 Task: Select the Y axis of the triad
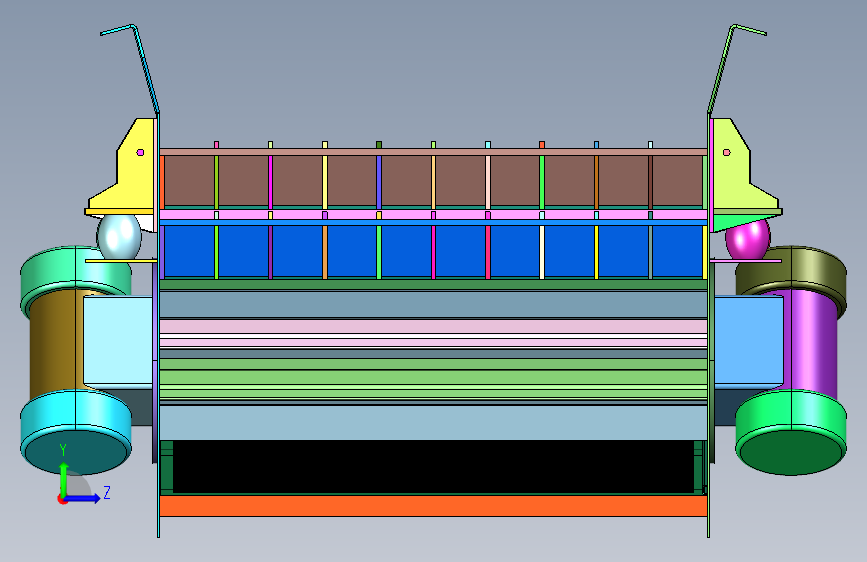pyautogui.click(x=63, y=479)
